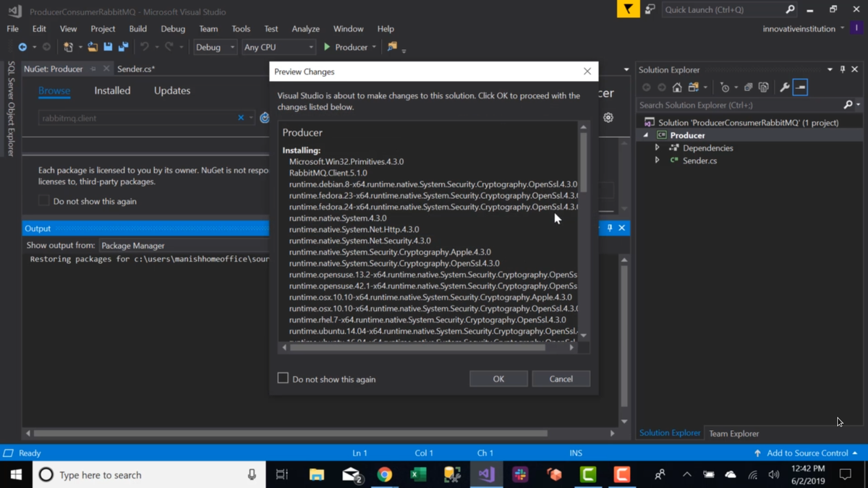Click the Preview Changes horizontal scrollbar thumb
868x488 pixels.
coord(417,347)
